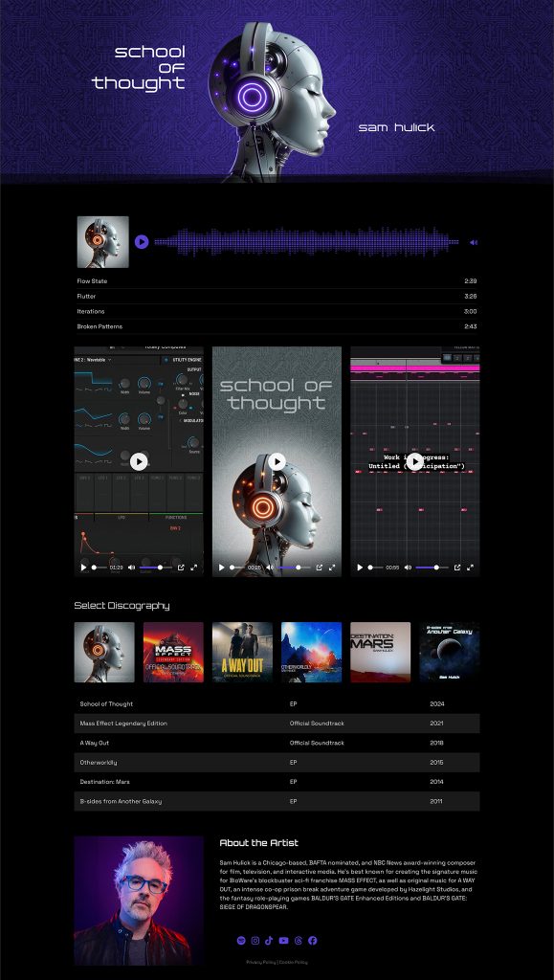Enter fullscreen on the 01:29 video

(193, 568)
